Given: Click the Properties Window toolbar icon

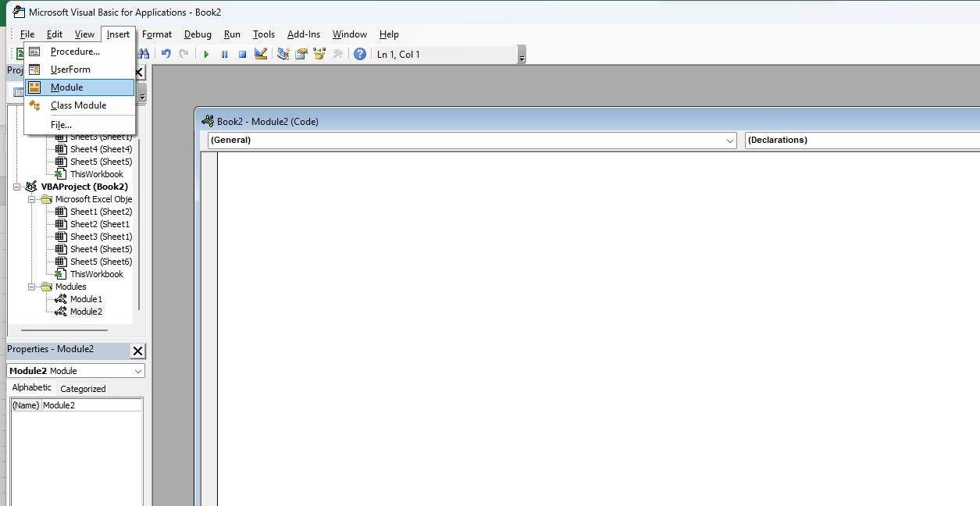Looking at the screenshot, I should [x=301, y=54].
